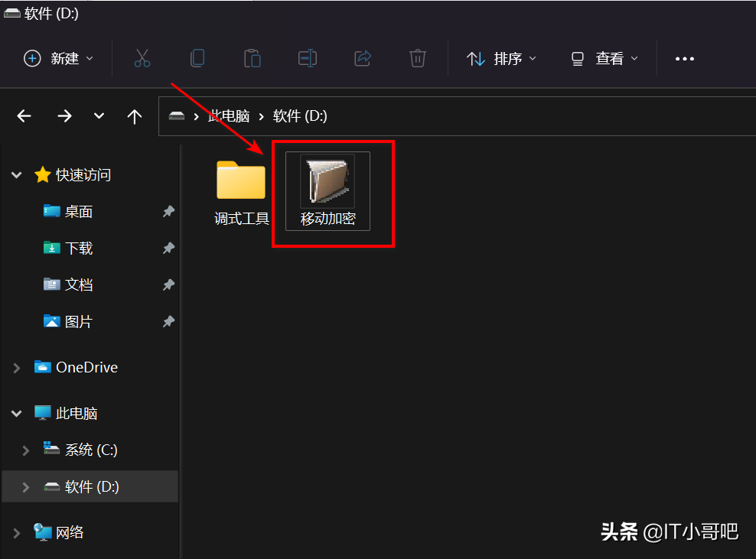
Task: Open the See more ellipsis button
Action: (x=684, y=58)
